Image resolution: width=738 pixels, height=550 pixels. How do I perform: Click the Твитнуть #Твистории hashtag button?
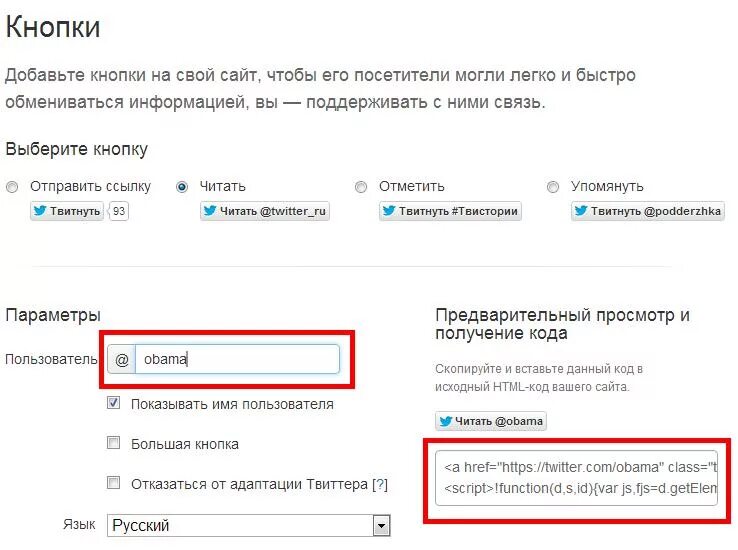450,211
